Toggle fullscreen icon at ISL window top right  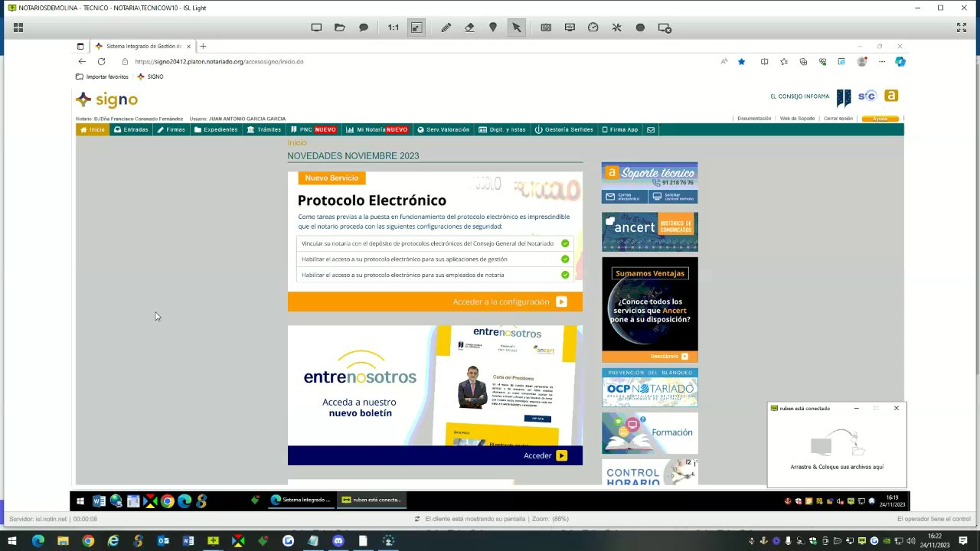tap(962, 28)
